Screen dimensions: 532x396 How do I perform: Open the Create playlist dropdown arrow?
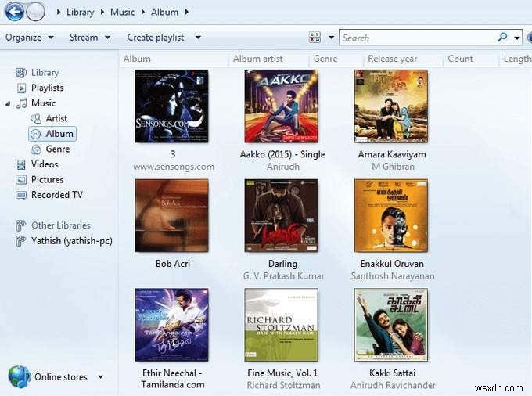198,38
